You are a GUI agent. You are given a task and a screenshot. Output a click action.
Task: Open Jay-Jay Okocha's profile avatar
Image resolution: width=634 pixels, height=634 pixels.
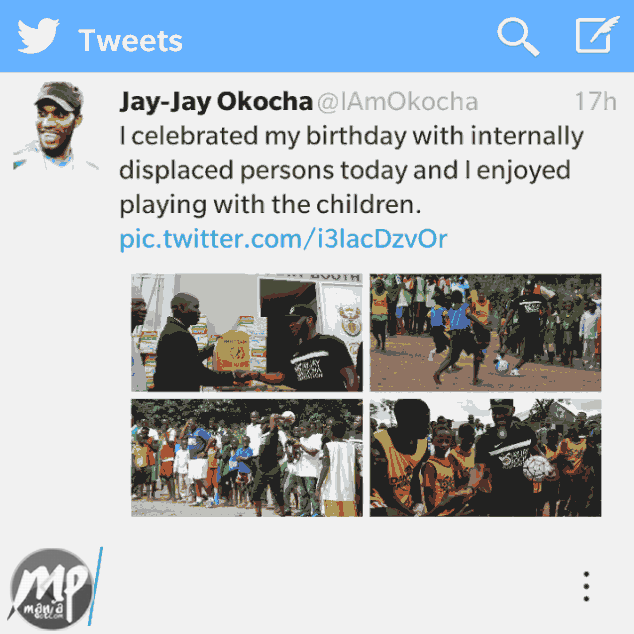point(55,125)
